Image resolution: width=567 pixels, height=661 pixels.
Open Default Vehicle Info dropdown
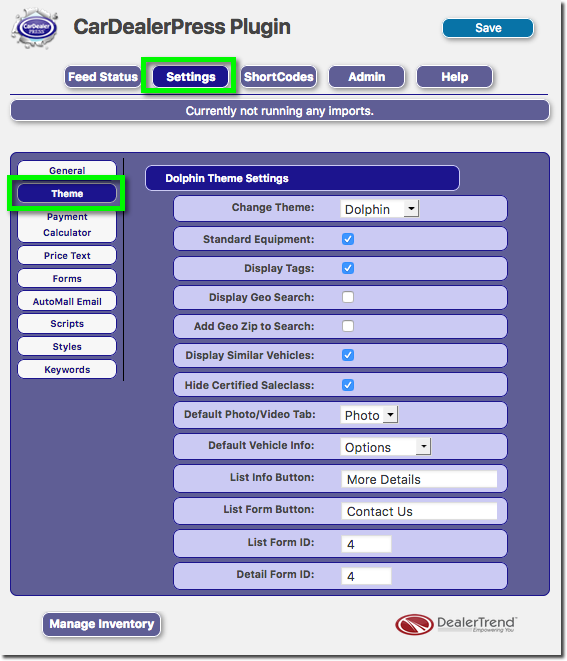385,447
